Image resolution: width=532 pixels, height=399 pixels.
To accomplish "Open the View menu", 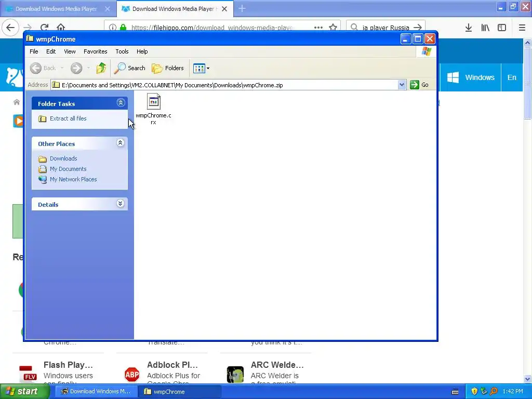I will click(70, 51).
